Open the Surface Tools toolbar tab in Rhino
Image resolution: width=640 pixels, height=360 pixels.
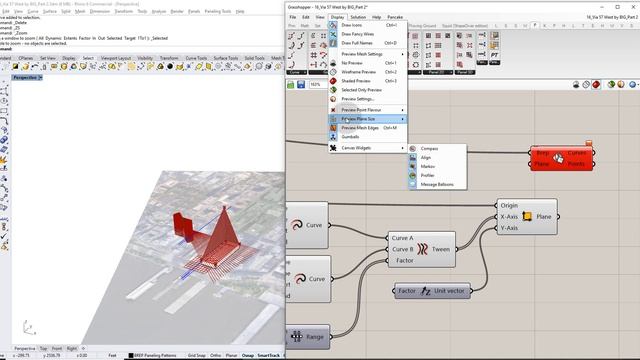coord(225,58)
